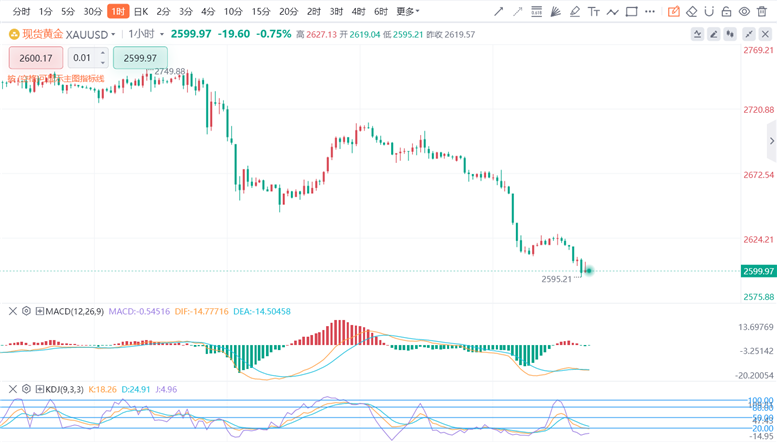
Task: Switch to 5分 timeframe
Action: (x=68, y=11)
